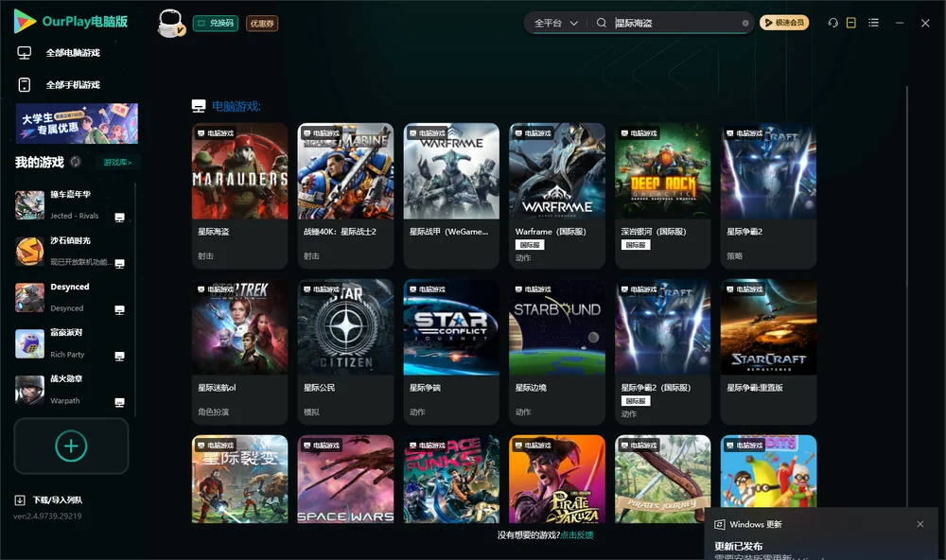Click the 点击反馈 feedback link
Screen dimensions: 946x560
tap(577, 534)
